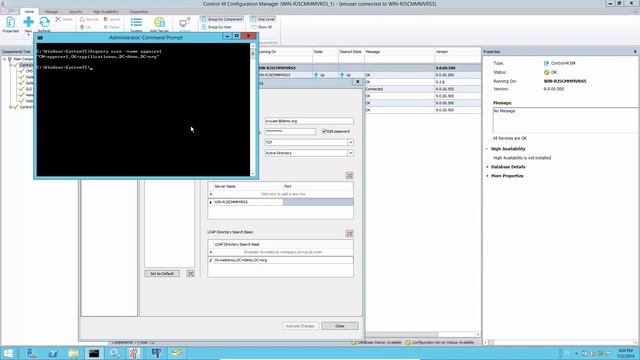Click red delete icon beside Set As Default
Screen dimensions: 640x360
(x=191, y=273)
